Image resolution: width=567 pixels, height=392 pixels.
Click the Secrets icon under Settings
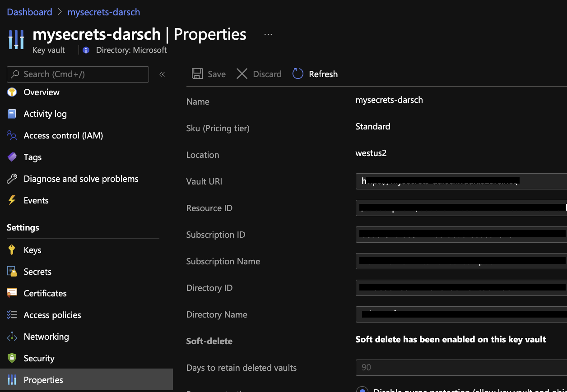(x=12, y=272)
